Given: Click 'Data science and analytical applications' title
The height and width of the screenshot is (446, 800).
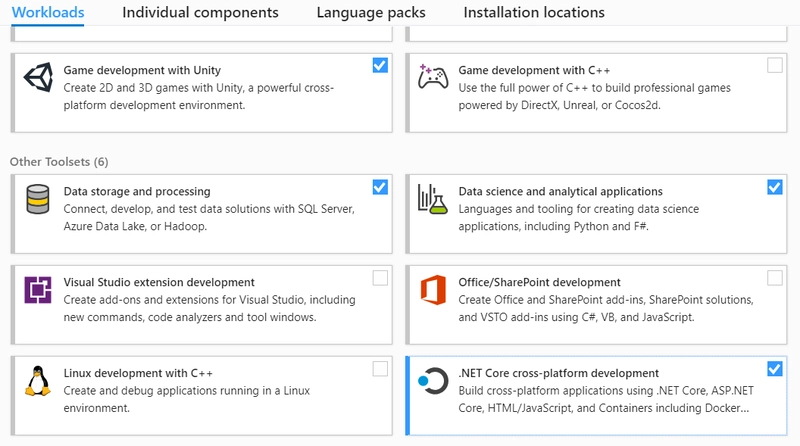Looking at the screenshot, I should (x=560, y=192).
